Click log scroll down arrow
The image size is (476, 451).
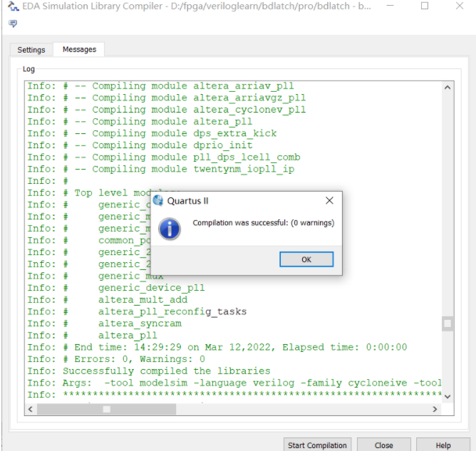[x=447, y=396]
